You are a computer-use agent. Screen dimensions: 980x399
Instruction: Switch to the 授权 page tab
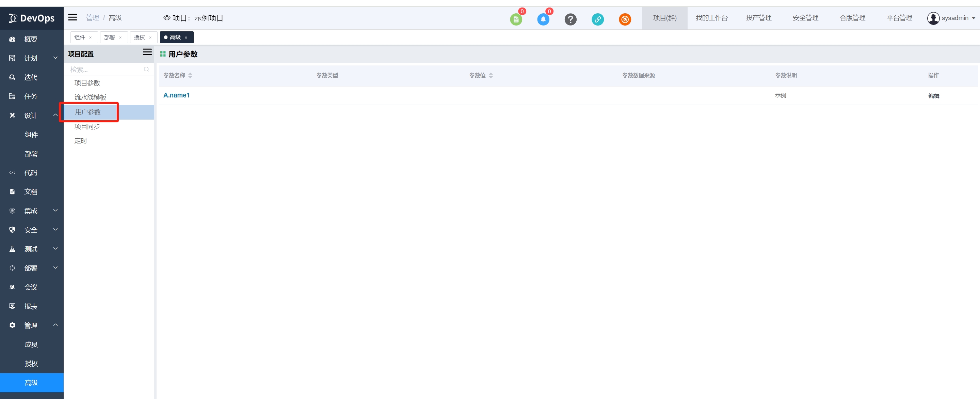139,37
